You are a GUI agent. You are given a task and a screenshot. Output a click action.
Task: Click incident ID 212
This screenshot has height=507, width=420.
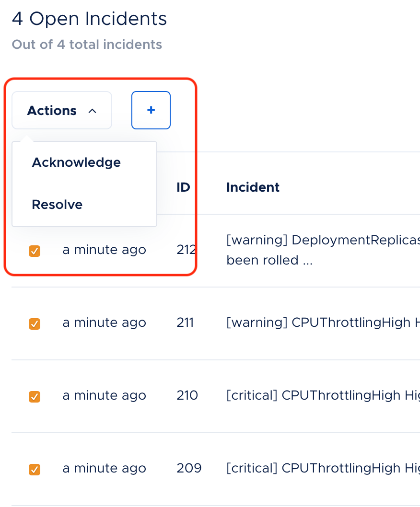[187, 250]
